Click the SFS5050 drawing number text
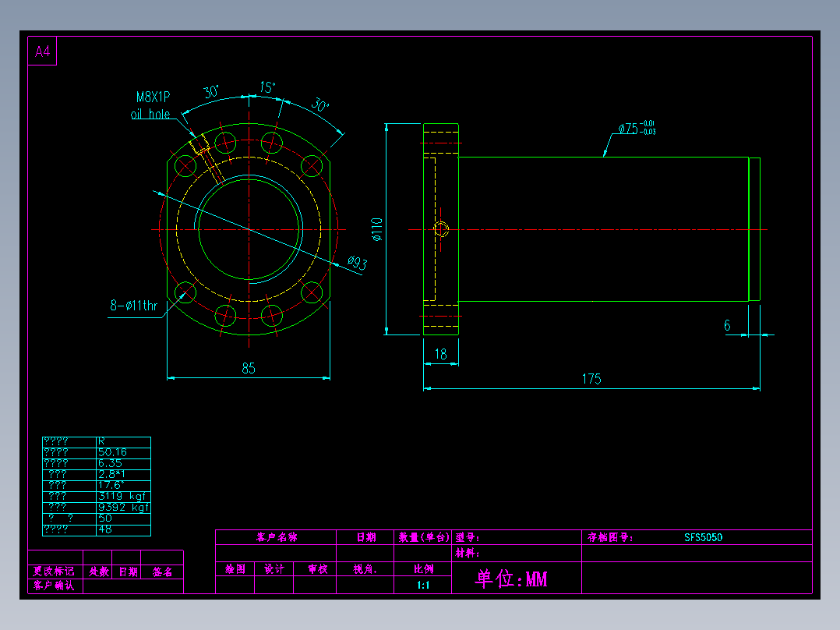The image size is (840, 630). (703, 537)
